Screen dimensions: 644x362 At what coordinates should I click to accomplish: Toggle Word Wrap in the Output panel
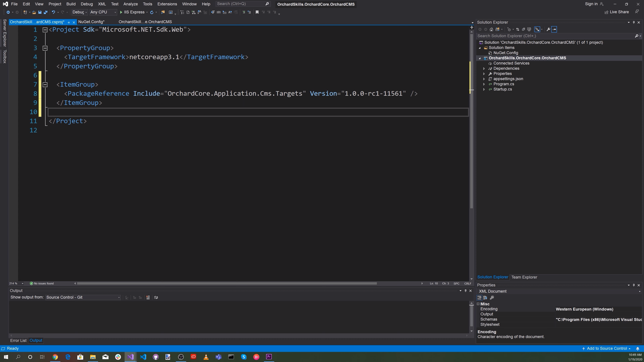[x=156, y=297]
